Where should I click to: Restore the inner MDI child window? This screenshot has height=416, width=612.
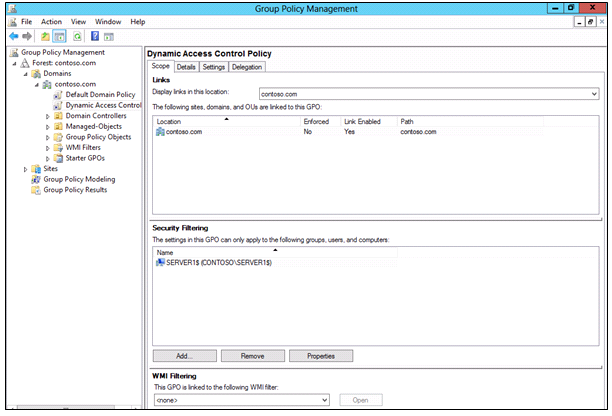tap(590, 22)
